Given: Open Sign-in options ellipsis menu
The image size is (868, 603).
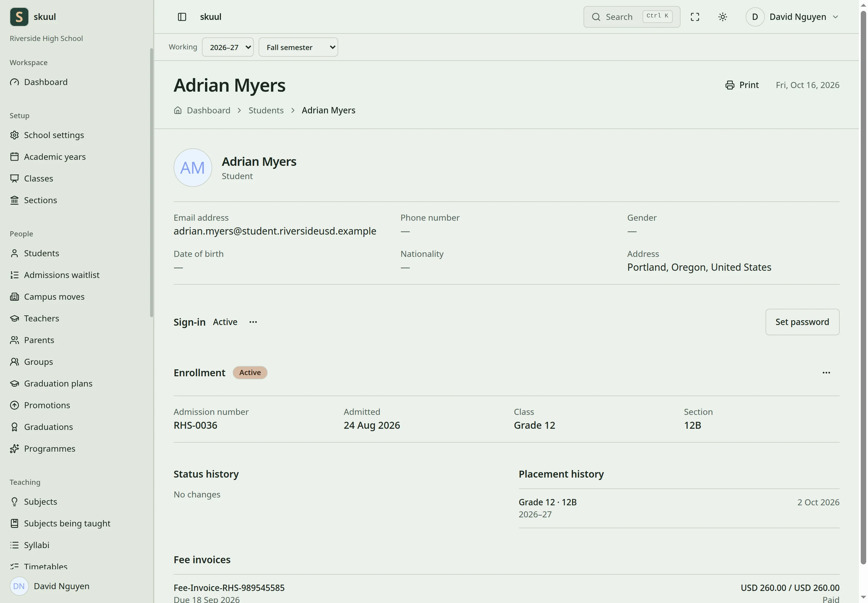Looking at the screenshot, I should (253, 322).
